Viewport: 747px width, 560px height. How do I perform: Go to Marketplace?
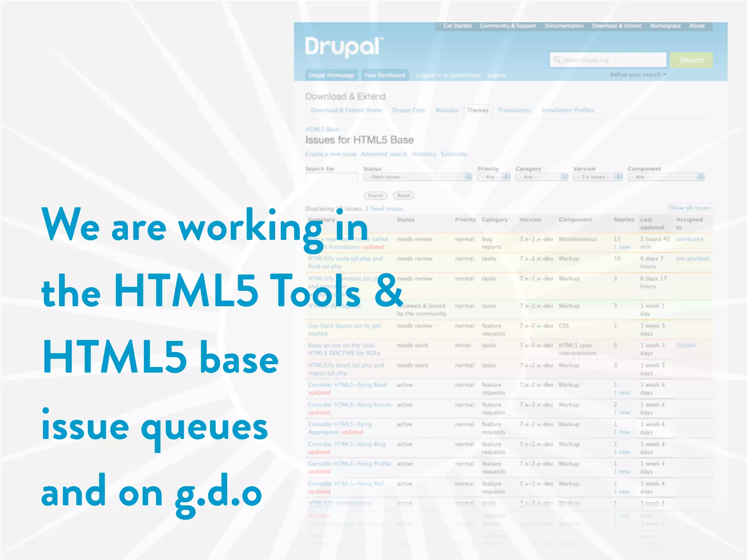click(x=665, y=26)
